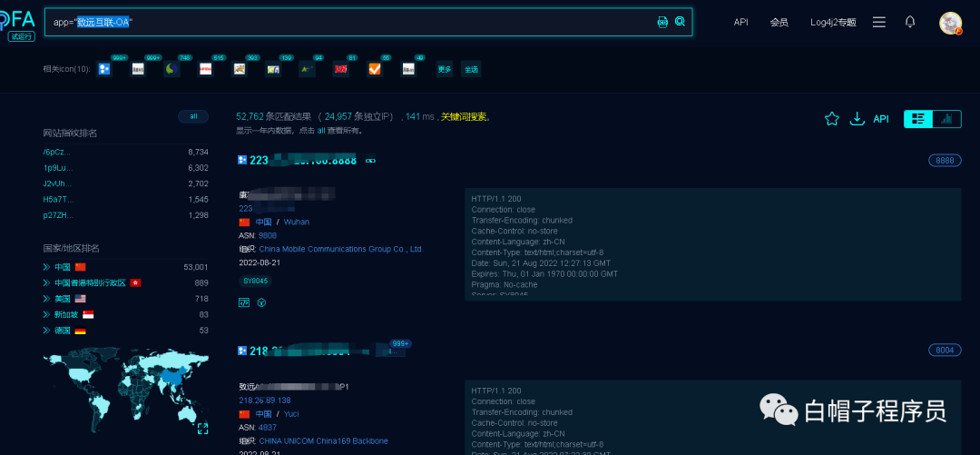The height and width of the screenshot is (455, 980).
Task: Click the 关键词搜索 keyword search link
Action: point(463,116)
